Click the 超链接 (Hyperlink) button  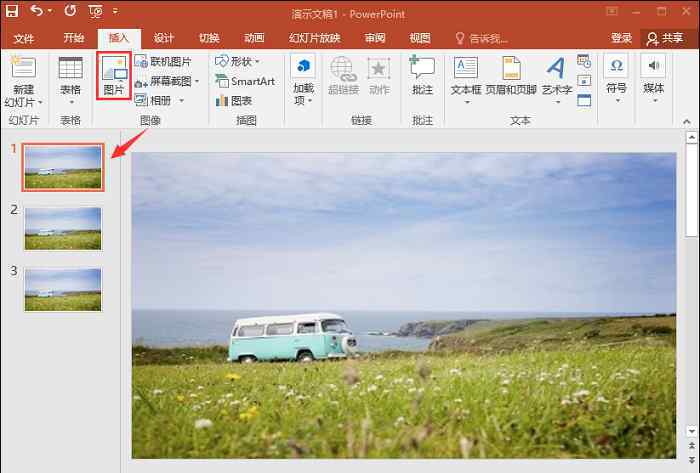coord(343,76)
